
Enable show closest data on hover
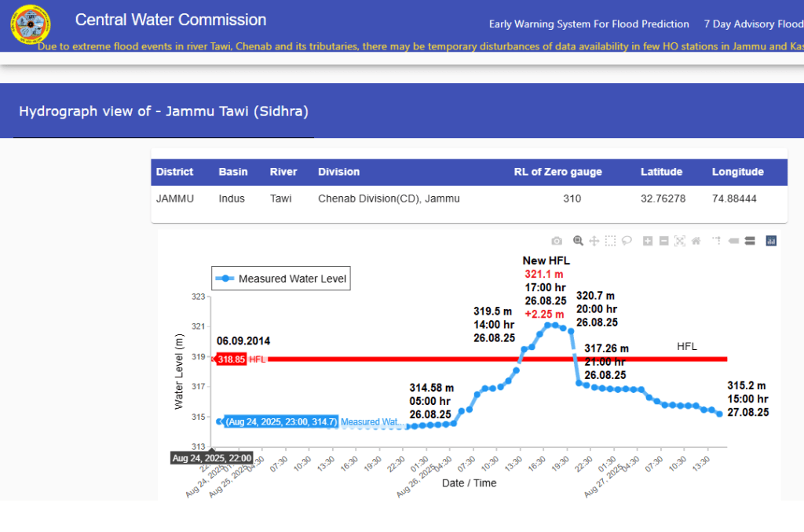(x=733, y=241)
